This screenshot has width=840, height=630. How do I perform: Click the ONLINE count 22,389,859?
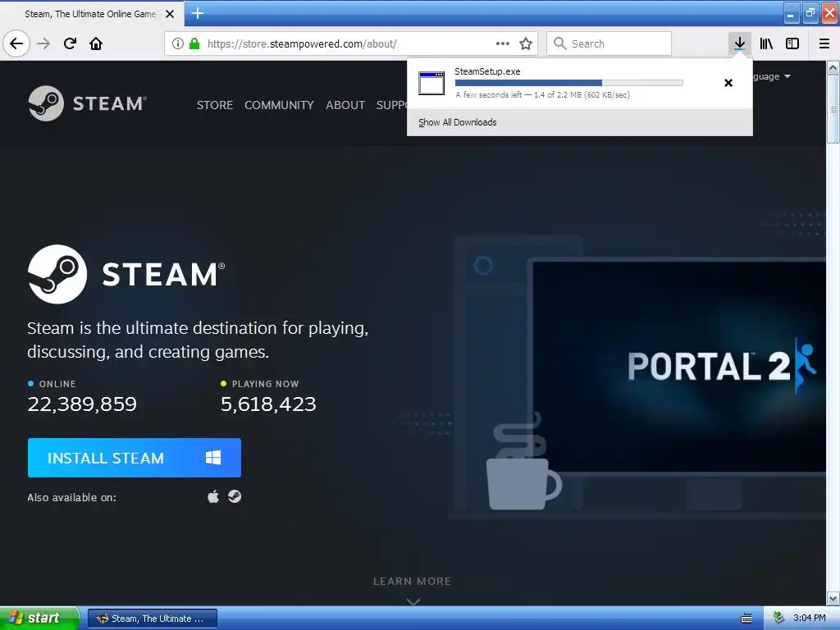click(x=82, y=404)
